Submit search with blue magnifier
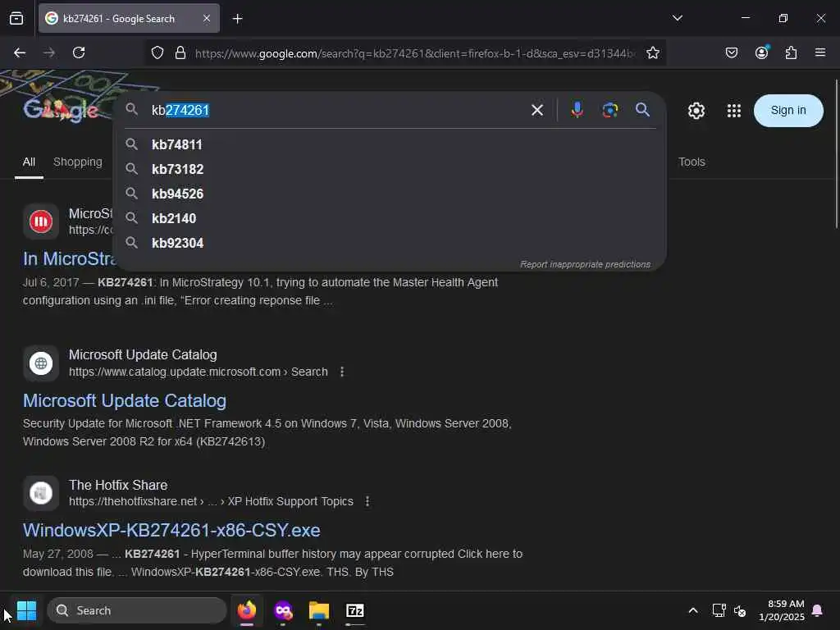The height and width of the screenshot is (630, 840). point(642,111)
